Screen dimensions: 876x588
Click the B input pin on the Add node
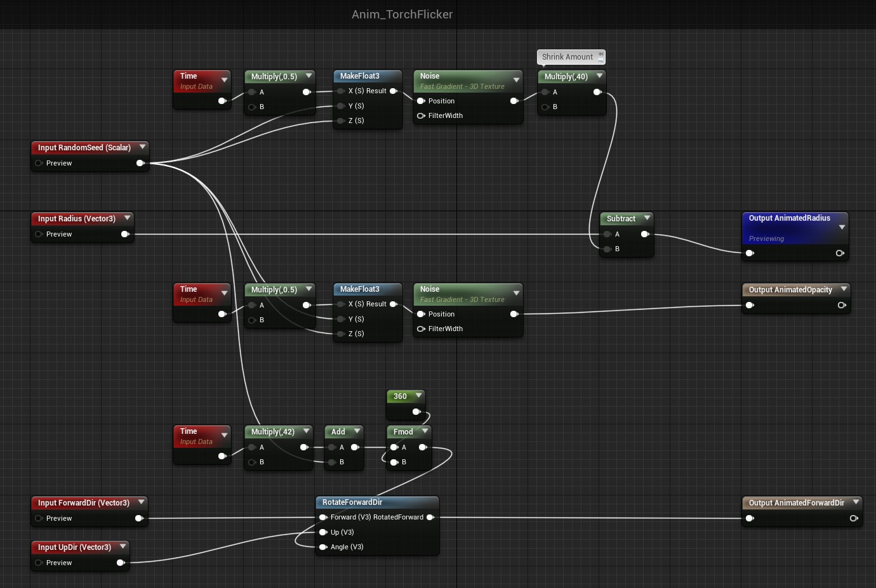pyautogui.click(x=332, y=462)
